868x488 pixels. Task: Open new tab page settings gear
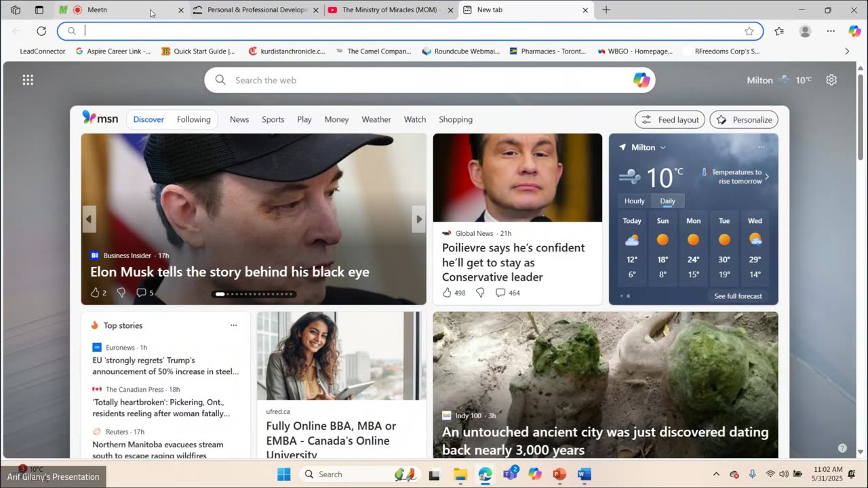(x=831, y=80)
